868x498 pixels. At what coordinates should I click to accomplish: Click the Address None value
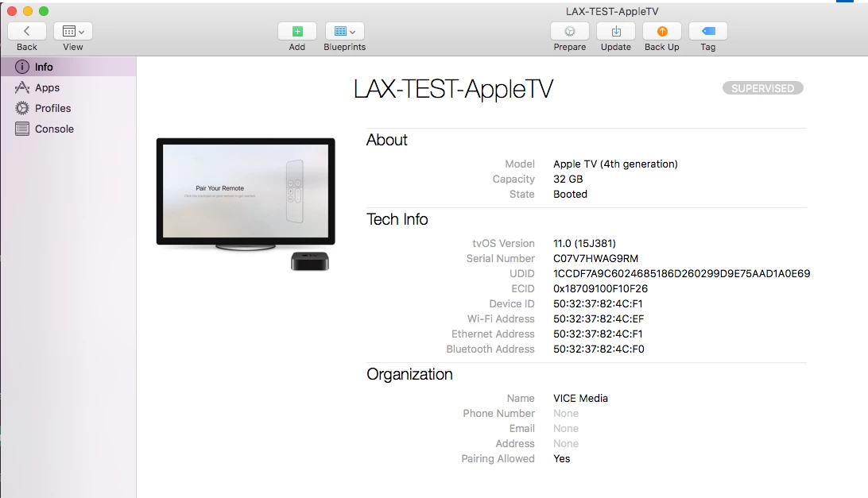pyautogui.click(x=566, y=443)
